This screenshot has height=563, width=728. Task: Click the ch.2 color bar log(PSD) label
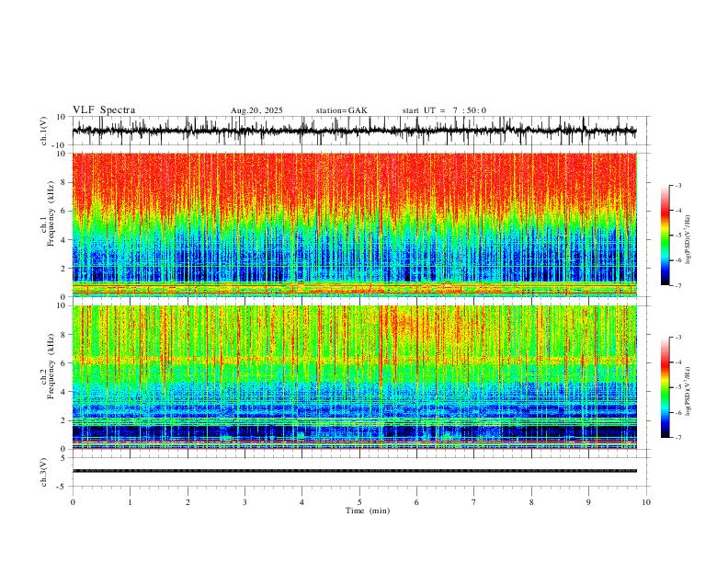pos(688,392)
